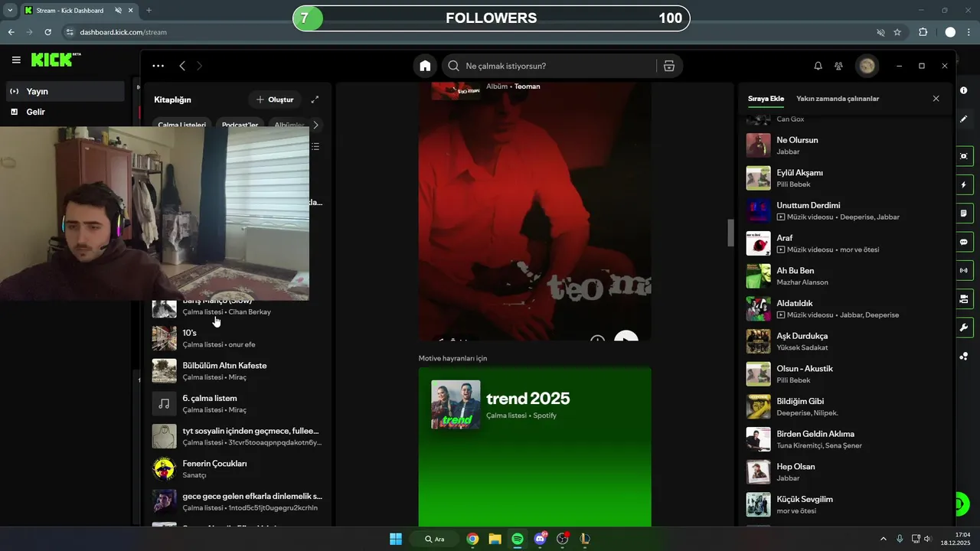Click Kick wrench tools icon
Screen dimensions: 980x551
963,328
